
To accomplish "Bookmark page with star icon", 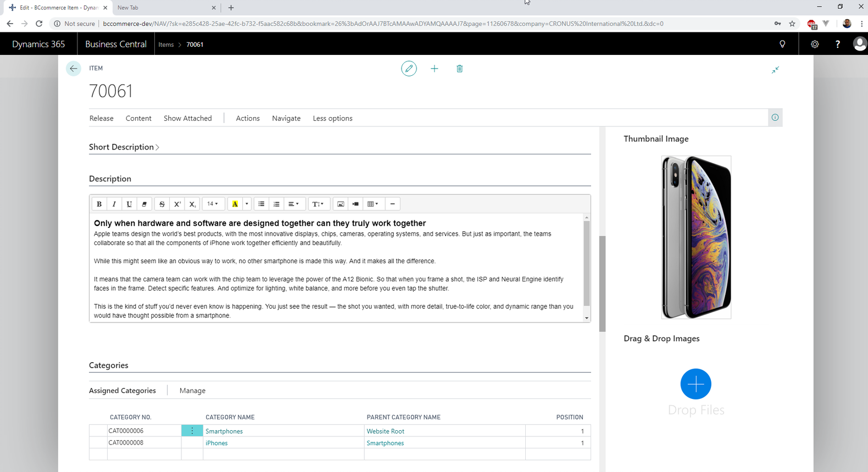I will 792,24.
